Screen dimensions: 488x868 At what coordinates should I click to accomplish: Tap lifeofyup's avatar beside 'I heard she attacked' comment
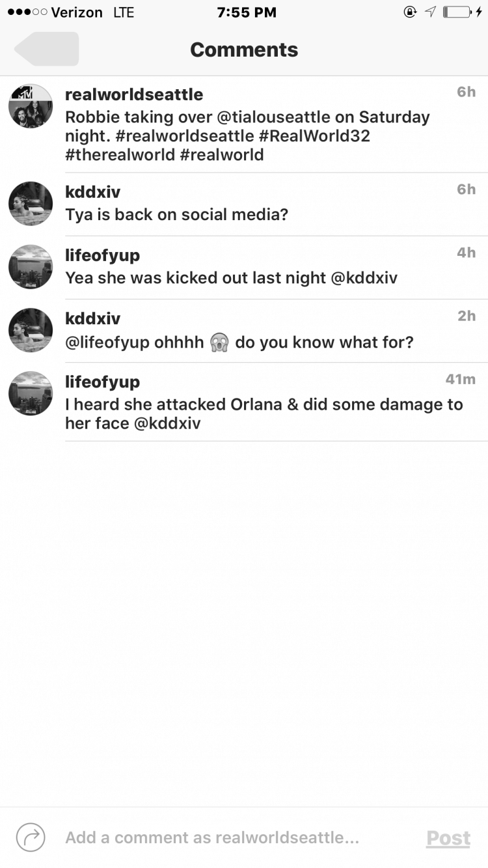pyautogui.click(x=31, y=393)
